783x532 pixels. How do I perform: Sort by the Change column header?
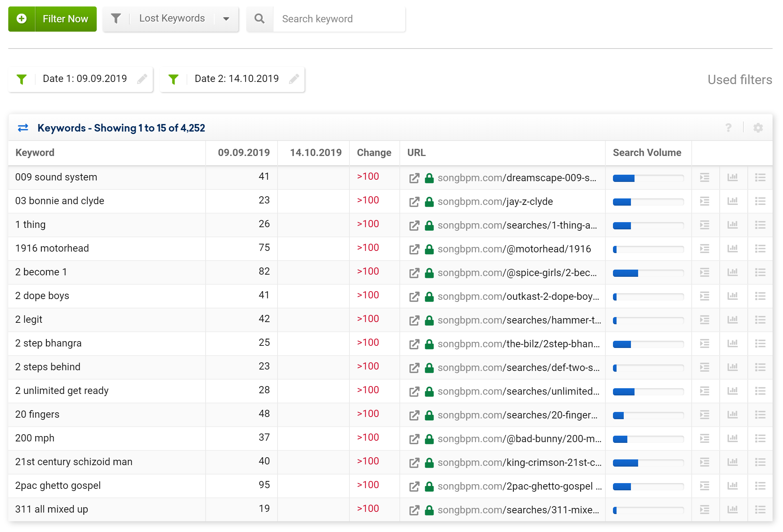click(374, 153)
